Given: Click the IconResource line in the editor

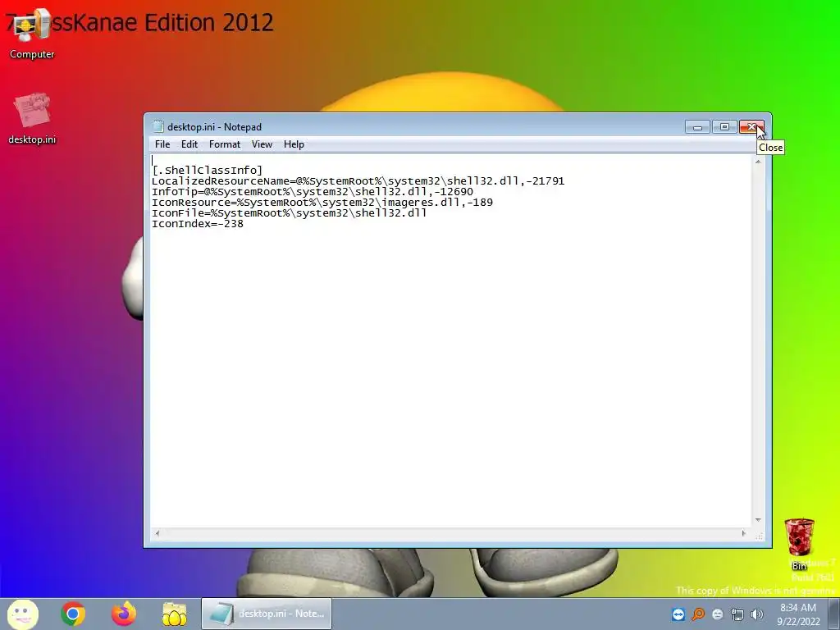Looking at the screenshot, I should [x=322, y=203].
